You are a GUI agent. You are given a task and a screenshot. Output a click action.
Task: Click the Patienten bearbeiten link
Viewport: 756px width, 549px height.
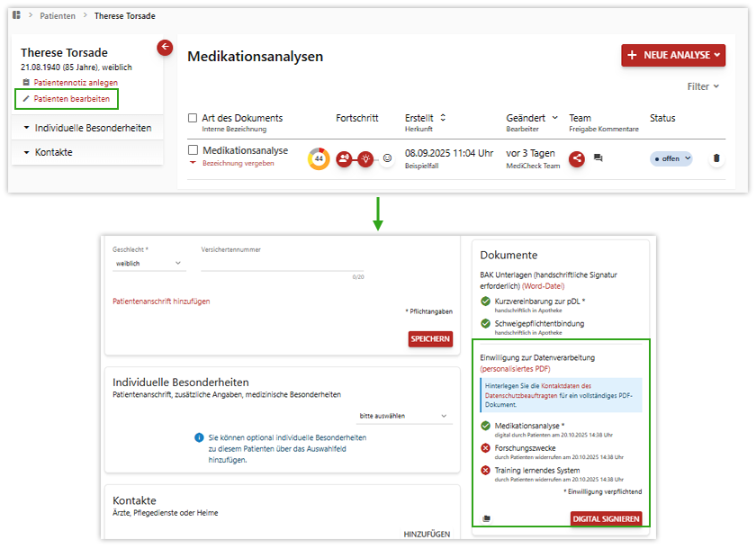[x=72, y=98]
